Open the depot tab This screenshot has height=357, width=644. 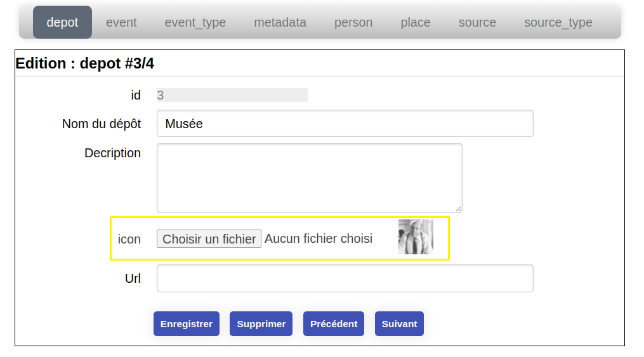pos(62,22)
